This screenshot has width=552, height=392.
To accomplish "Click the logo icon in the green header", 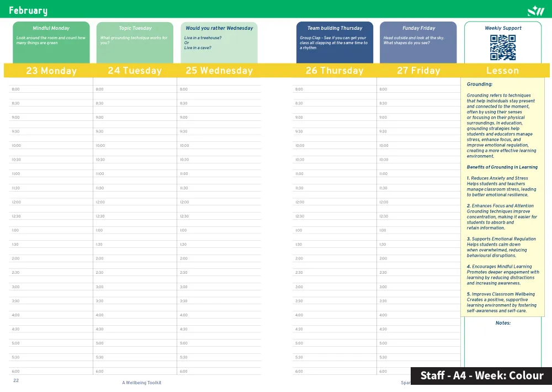I will [535, 10].
